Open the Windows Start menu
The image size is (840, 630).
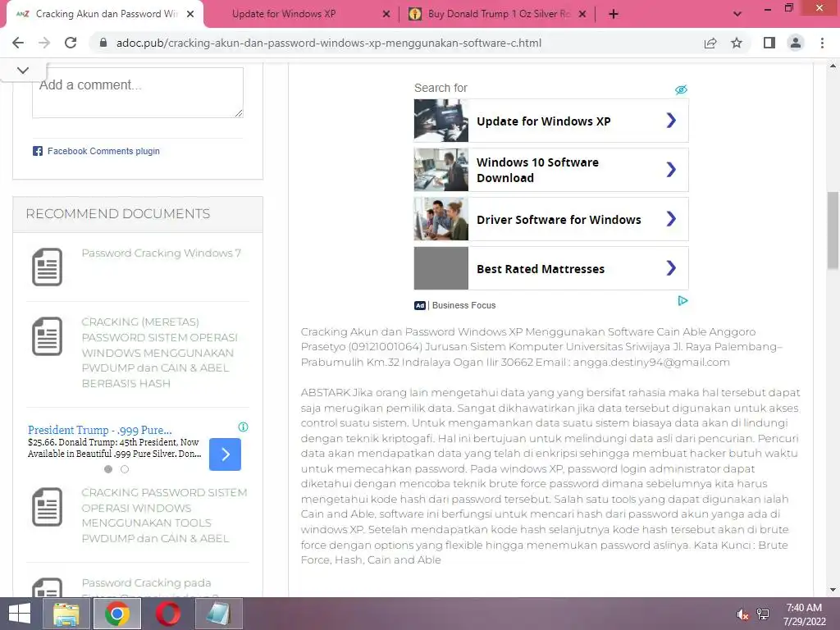[x=20, y=614]
